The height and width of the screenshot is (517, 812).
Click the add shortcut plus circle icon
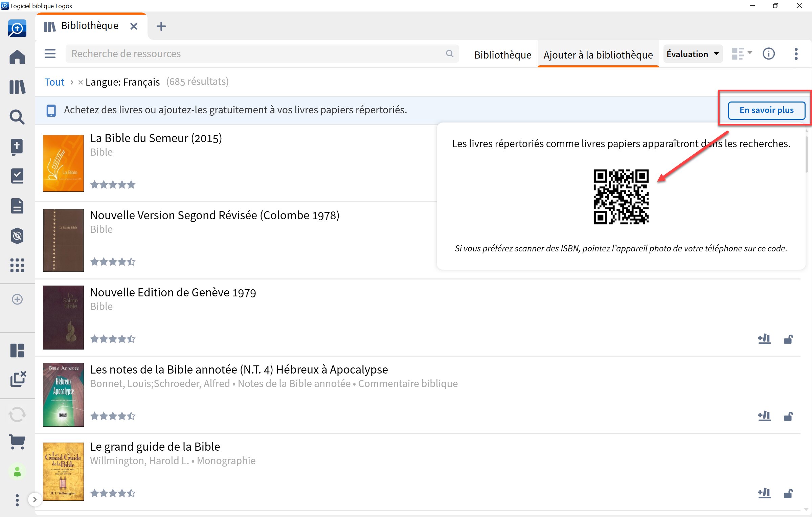pos(17,299)
